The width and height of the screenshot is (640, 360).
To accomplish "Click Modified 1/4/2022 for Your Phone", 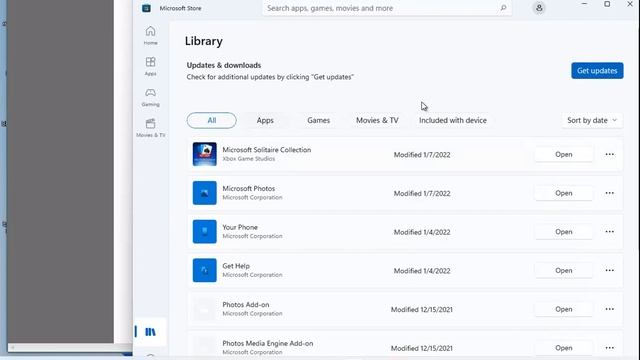I will [x=422, y=232].
